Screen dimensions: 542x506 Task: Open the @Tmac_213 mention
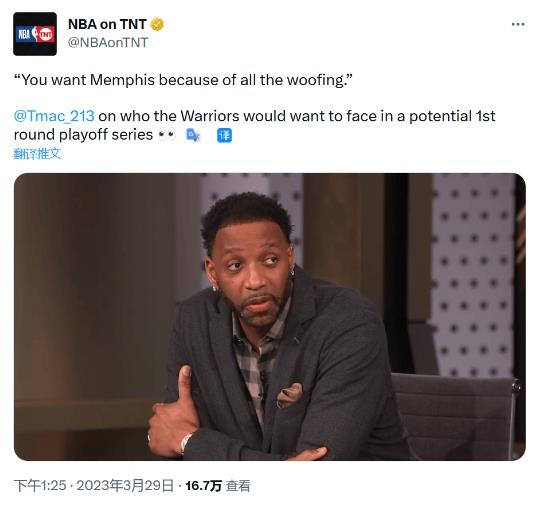[x=54, y=116]
